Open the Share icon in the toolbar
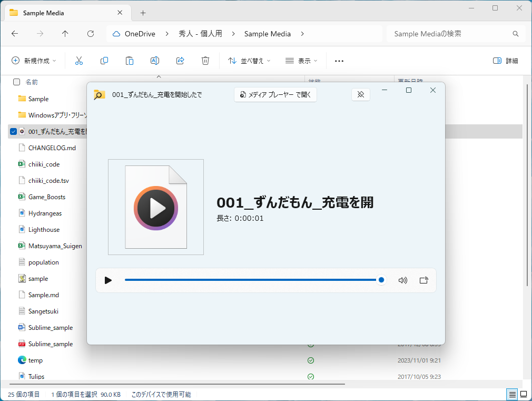The height and width of the screenshot is (401, 532). tap(180, 61)
